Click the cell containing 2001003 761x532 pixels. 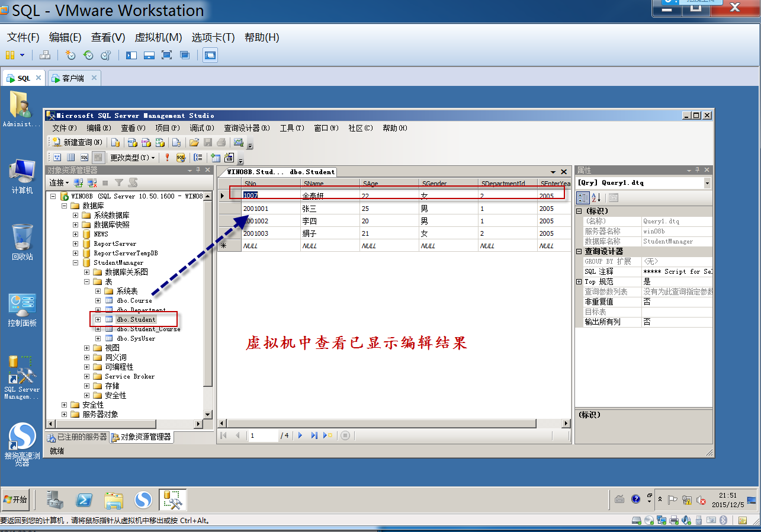pos(271,233)
